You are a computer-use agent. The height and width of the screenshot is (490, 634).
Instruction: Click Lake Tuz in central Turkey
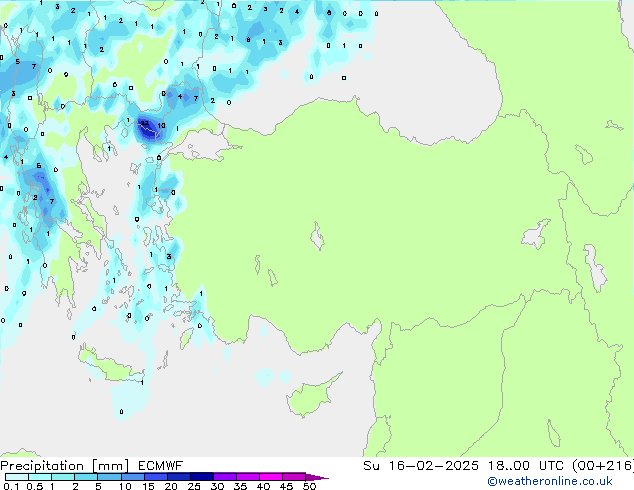coord(317,236)
